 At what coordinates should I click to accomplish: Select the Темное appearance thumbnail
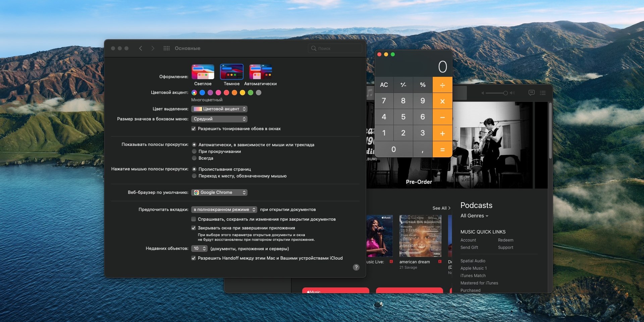pyautogui.click(x=232, y=72)
